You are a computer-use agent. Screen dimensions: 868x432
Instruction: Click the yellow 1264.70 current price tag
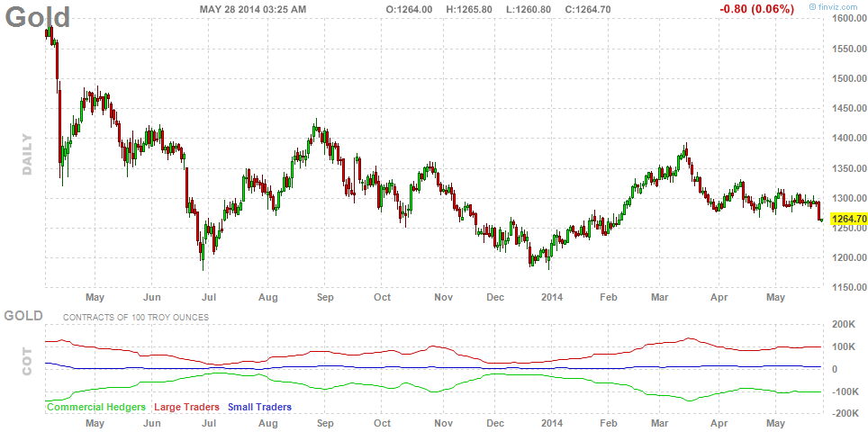tap(848, 219)
